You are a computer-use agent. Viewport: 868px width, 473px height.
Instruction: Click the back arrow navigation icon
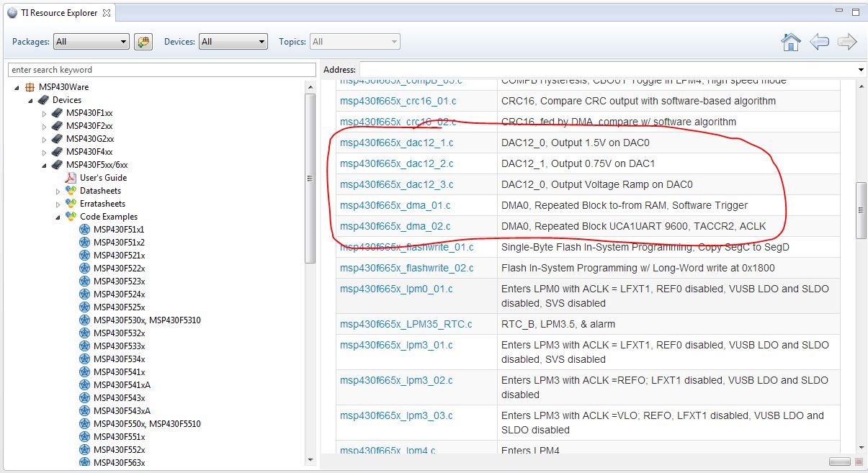[x=819, y=42]
